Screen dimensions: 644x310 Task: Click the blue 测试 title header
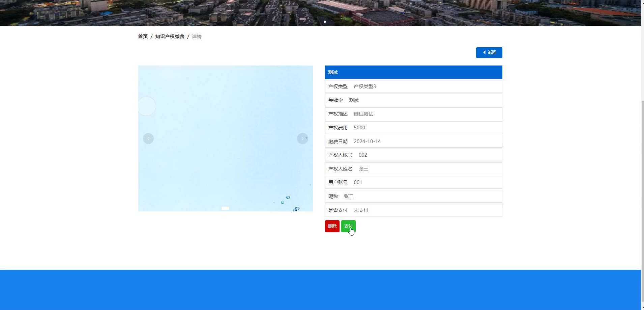tap(413, 72)
